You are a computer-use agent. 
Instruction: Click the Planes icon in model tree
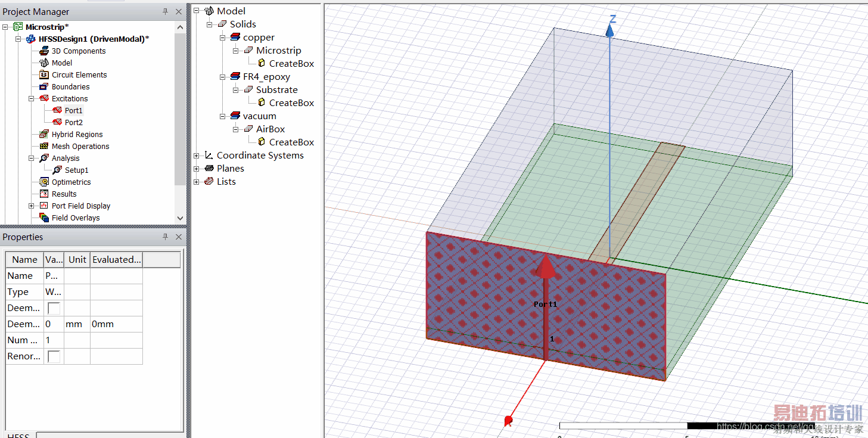[x=209, y=168]
